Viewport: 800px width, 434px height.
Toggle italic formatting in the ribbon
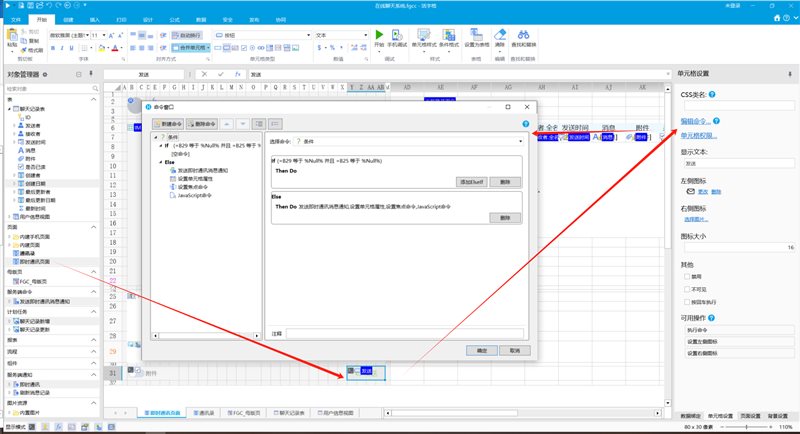(x=62, y=48)
